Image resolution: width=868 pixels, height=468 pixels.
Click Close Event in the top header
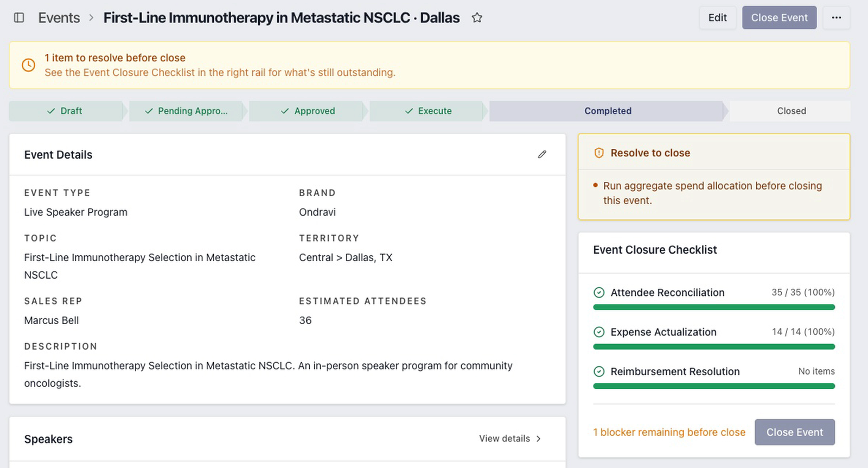[x=779, y=18]
